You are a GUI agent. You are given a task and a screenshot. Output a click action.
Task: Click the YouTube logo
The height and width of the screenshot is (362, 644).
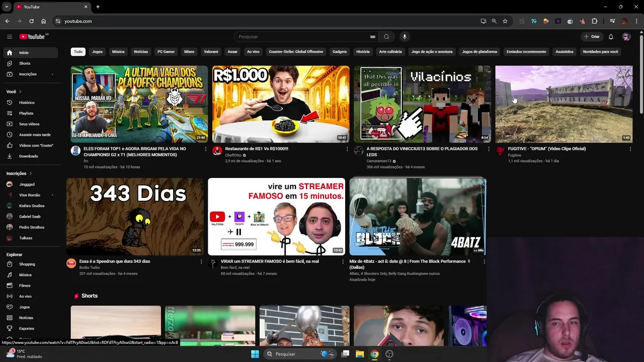click(x=32, y=37)
